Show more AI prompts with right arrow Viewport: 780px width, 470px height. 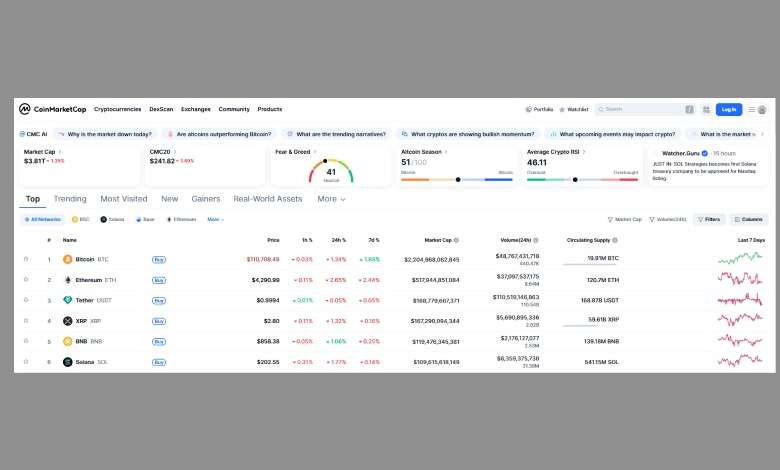[762, 134]
